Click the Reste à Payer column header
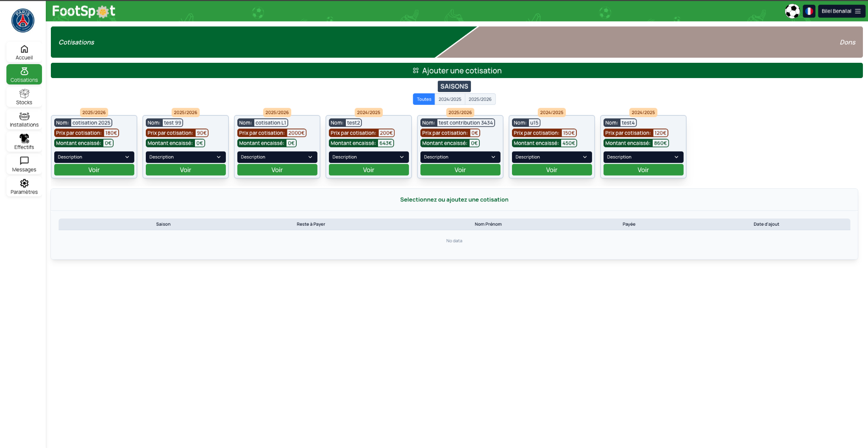Image resolution: width=868 pixels, height=448 pixels. 311,224
